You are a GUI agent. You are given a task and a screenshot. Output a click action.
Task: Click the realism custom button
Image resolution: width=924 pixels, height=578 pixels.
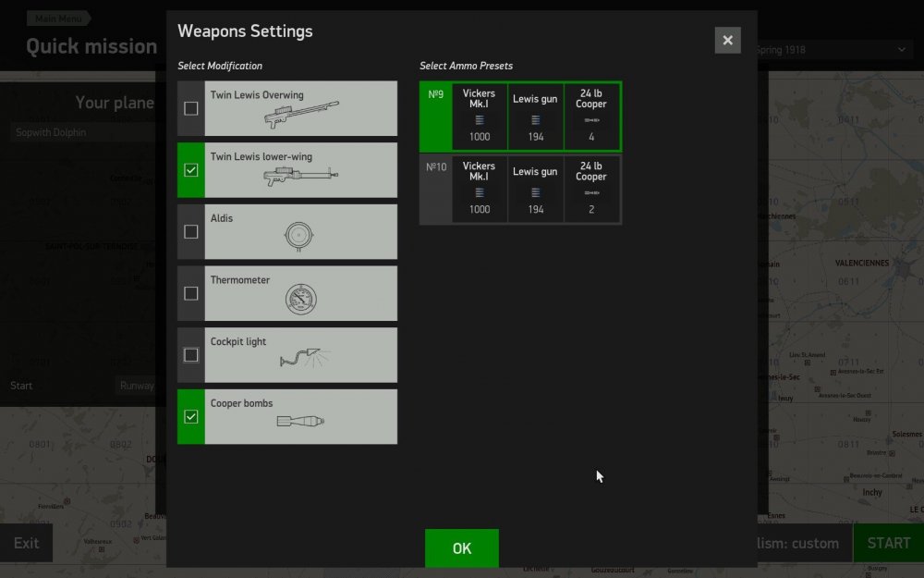tap(805, 543)
